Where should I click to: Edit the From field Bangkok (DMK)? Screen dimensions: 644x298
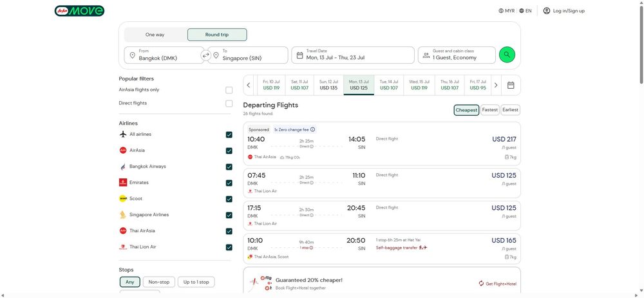click(x=164, y=55)
